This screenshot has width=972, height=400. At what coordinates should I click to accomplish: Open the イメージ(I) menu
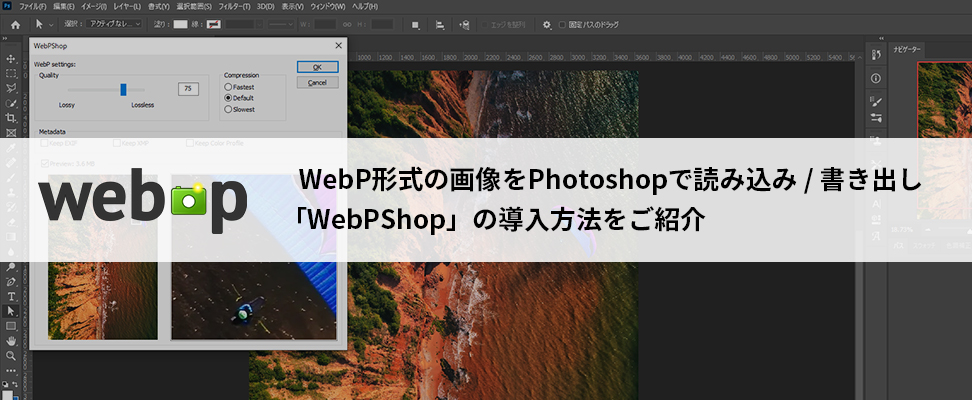(x=94, y=6)
